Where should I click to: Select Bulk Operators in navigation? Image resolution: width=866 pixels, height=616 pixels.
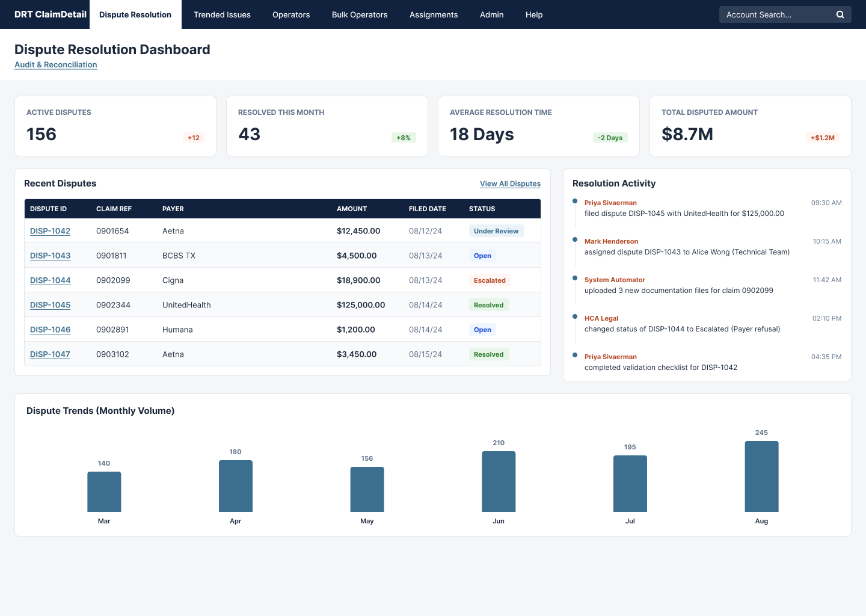(360, 14)
